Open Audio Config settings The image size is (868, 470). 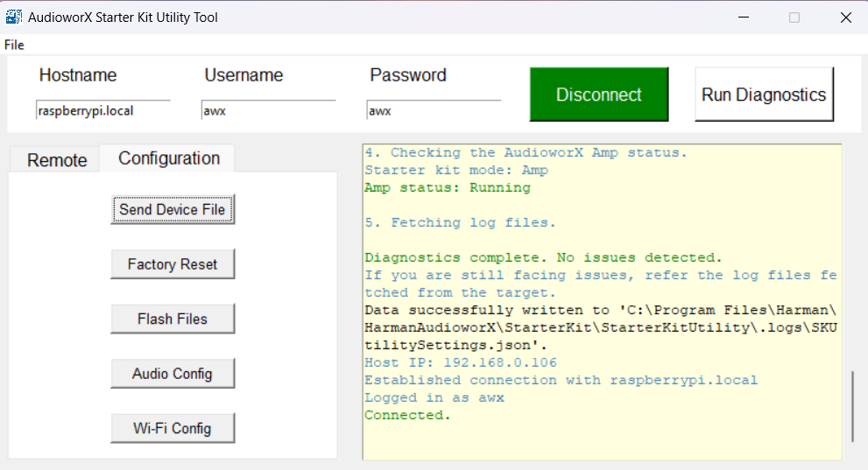[173, 374]
